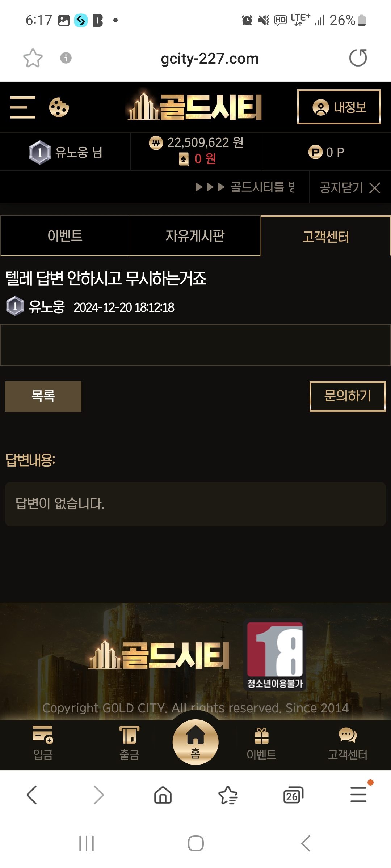Open the hamburger menu in site header
Viewport: 391px width, 868px height.
(23, 107)
